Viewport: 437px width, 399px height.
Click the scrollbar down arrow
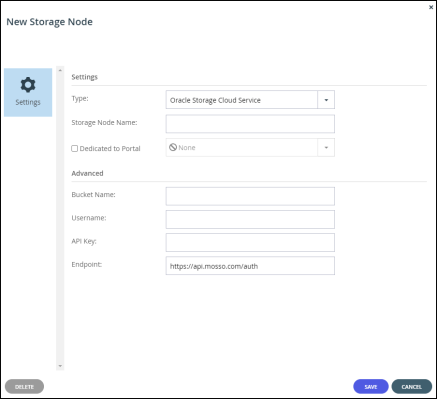[x=60, y=366]
